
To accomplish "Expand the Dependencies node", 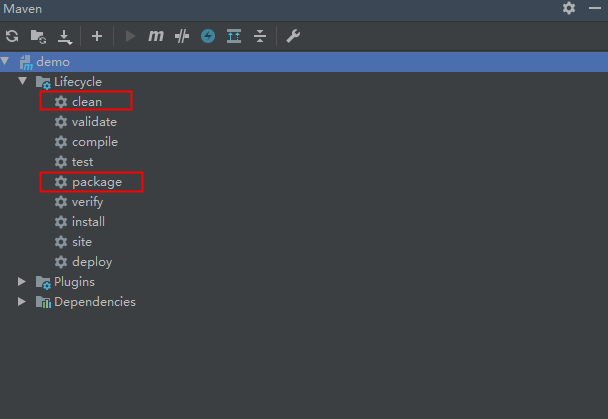I will pyautogui.click(x=22, y=302).
